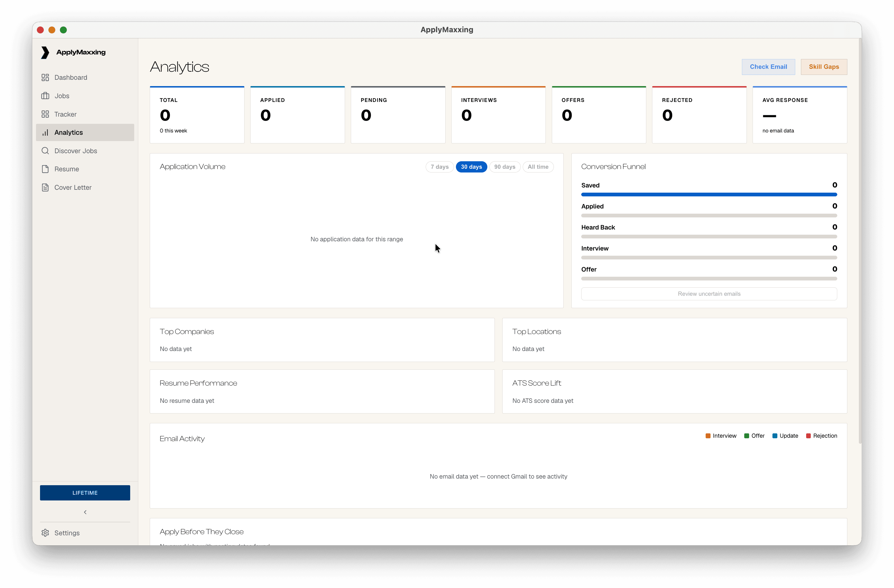Collapse the sidebar with the chevron

(x=85, y=512)
